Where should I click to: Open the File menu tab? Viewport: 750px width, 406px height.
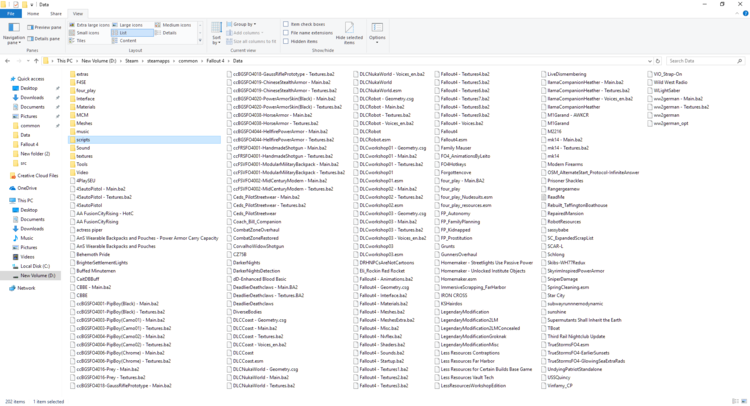click(11, 13)
